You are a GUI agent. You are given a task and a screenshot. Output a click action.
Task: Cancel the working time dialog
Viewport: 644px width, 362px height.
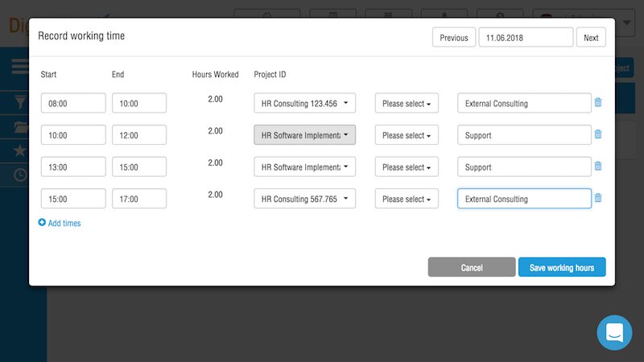(472, 267)
